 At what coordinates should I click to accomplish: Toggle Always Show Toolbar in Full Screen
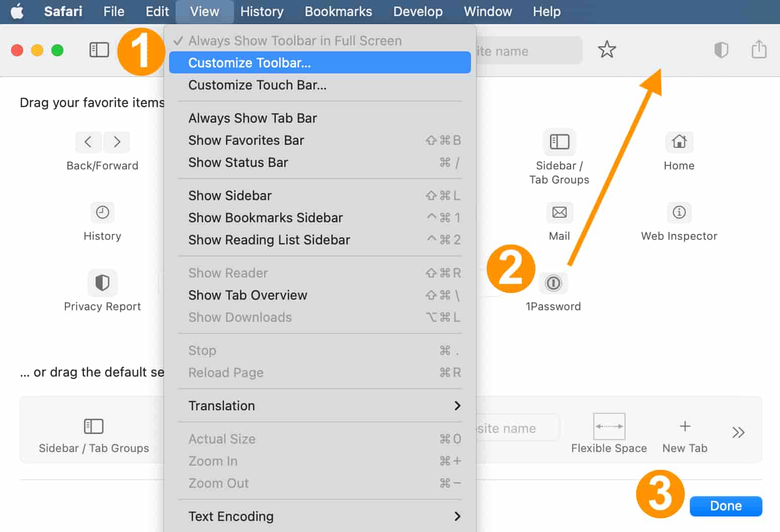(294, 41)
